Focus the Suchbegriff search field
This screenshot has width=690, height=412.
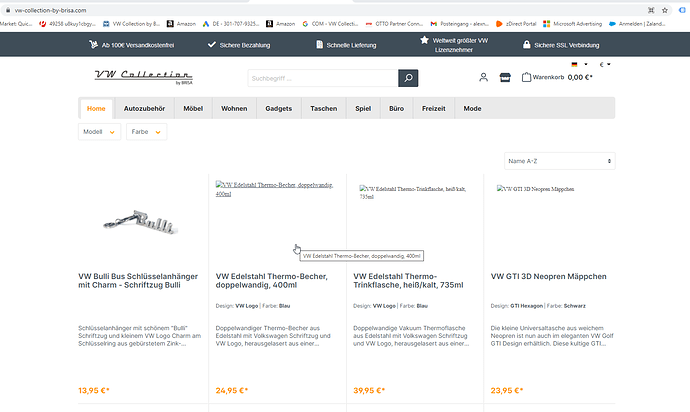click(x=323, y=78)
